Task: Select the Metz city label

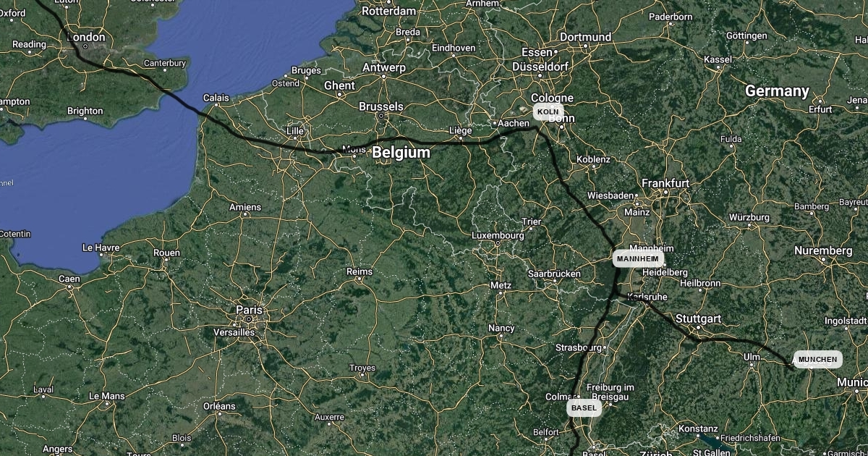Action: 501,285
